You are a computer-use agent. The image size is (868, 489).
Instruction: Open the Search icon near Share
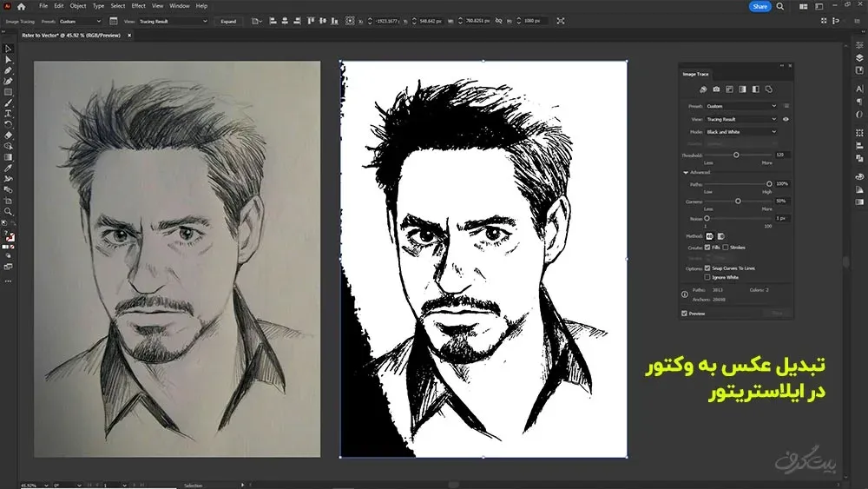click(780, 7)
